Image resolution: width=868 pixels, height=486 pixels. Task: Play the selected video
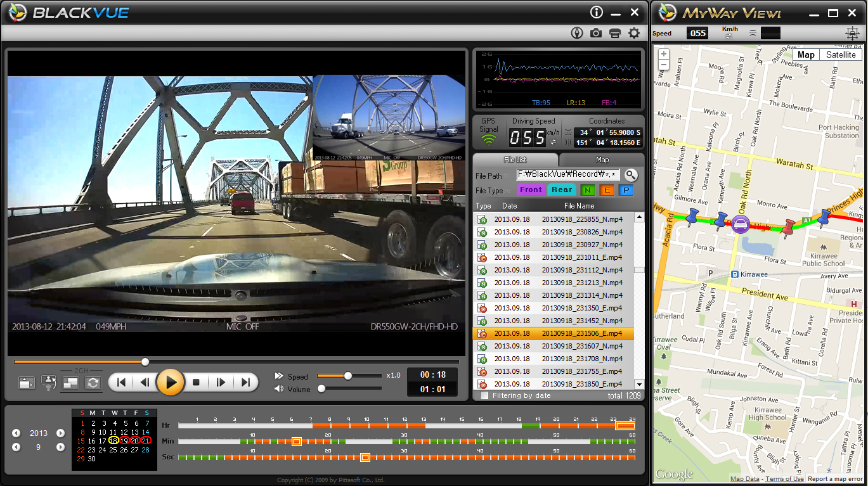click(x=170, y=382)
